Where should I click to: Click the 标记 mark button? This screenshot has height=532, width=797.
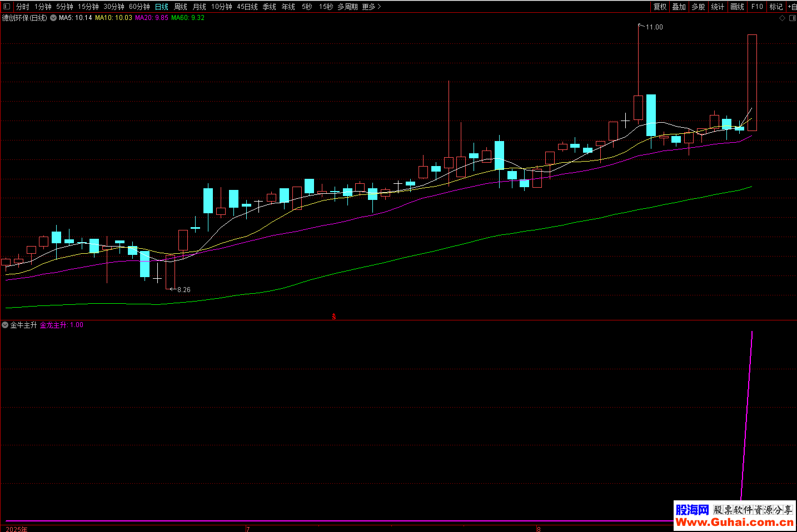(776, 7)
